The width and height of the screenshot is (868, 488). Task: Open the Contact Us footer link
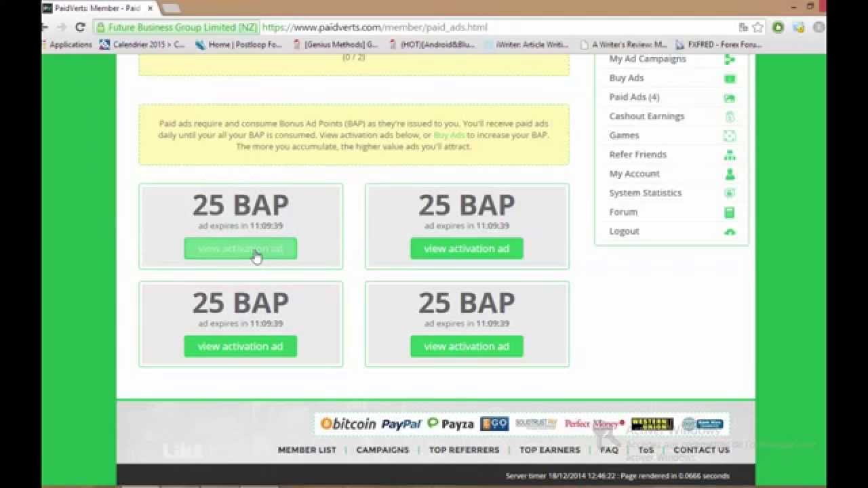pyautogui.click(x=701, y=449)
